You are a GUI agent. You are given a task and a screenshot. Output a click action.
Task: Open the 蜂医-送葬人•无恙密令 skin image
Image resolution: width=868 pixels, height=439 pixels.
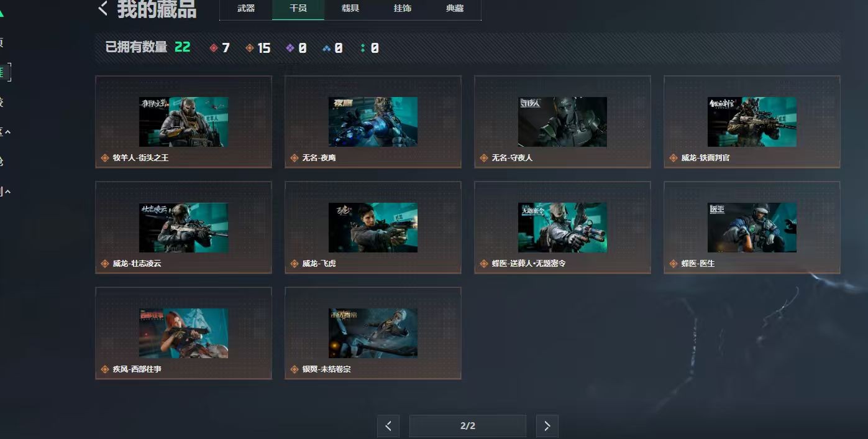562,228
